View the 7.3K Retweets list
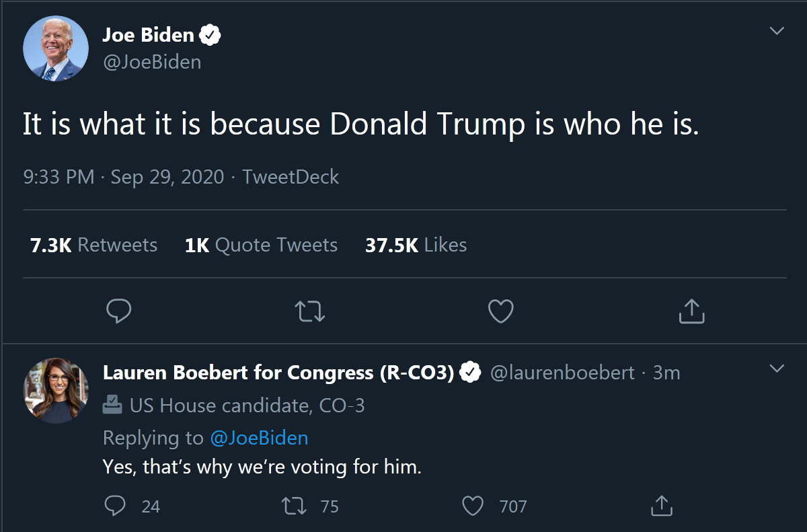807x532 pixels. click(93, 245)
